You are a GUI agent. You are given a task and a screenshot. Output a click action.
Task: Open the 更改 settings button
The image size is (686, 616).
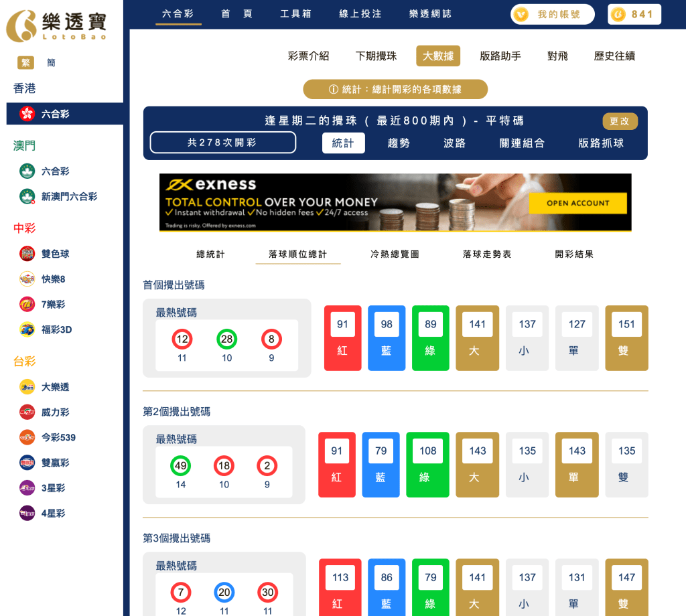point(620,121)
